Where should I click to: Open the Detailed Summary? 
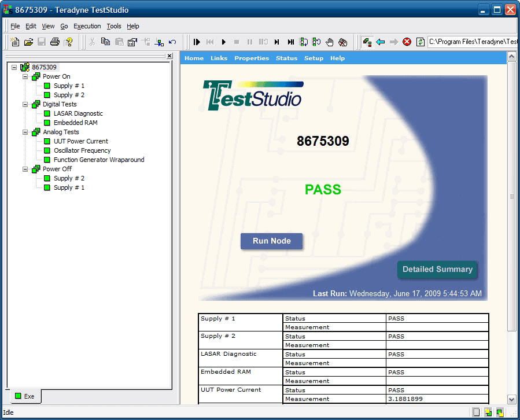[x=437, y=270]
